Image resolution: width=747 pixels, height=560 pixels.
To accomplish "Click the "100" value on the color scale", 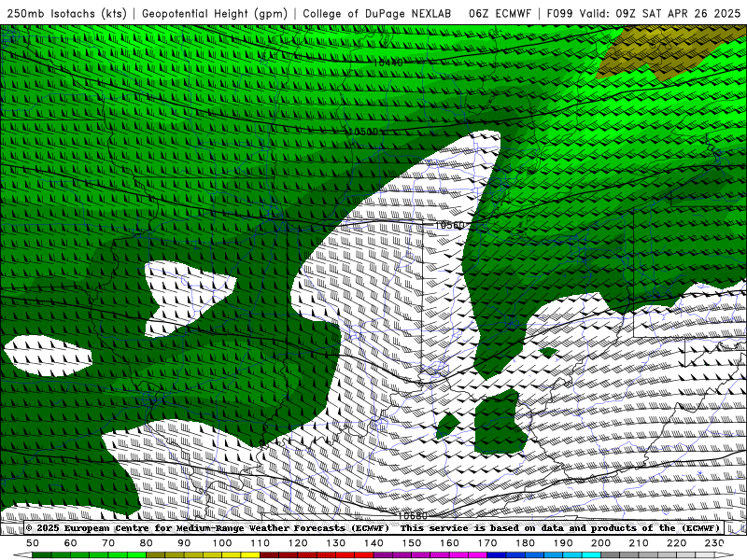I will click(x=222, y=543).
